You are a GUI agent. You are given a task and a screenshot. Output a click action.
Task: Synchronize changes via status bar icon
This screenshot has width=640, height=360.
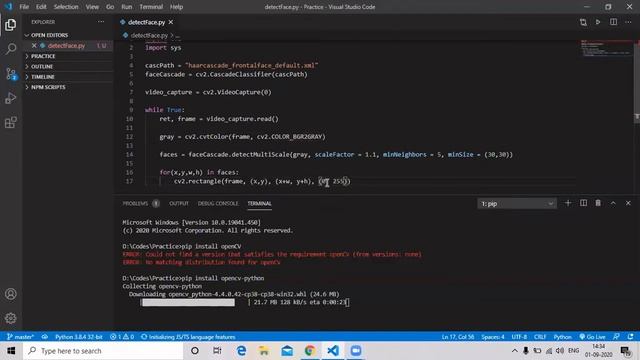[x=44, y=337]
